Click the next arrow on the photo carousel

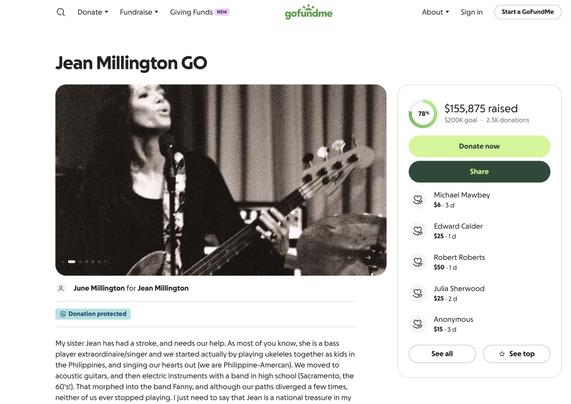368,258
